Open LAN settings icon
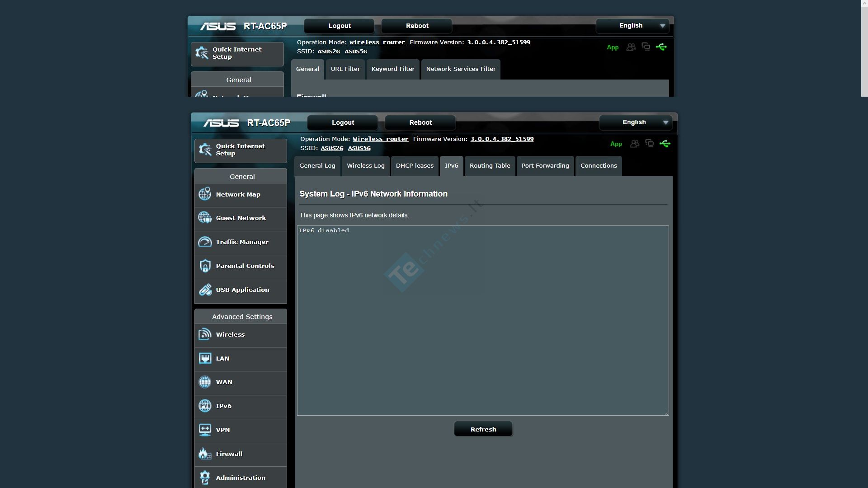The image size is (868, 488). (x=205, y=358)
